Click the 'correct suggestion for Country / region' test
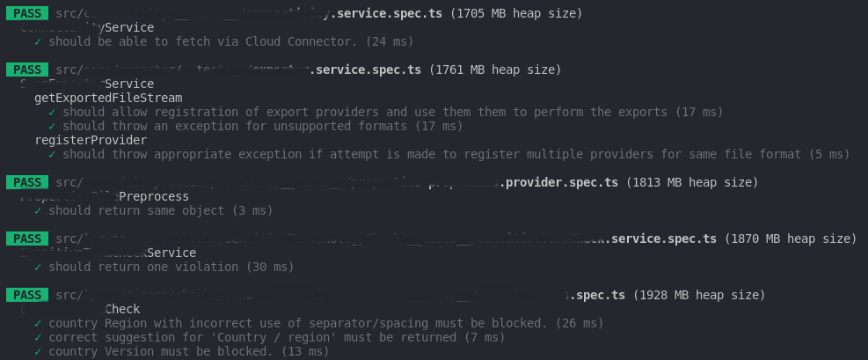 (275, 337)
